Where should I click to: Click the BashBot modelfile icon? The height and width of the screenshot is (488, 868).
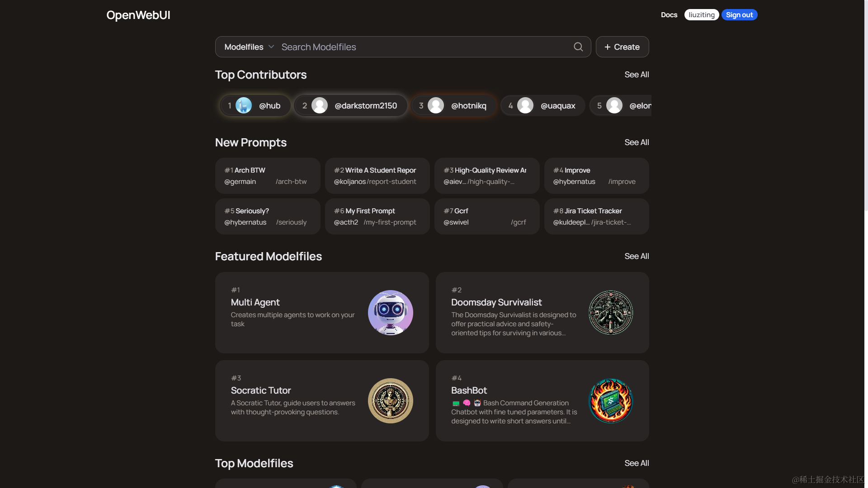tap(610, 400)
